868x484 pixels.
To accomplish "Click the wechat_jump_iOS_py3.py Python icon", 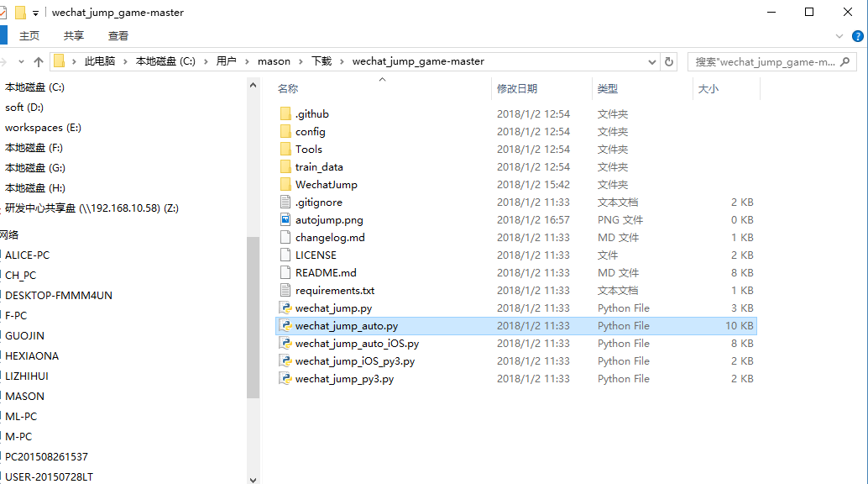I will (285, 361).
